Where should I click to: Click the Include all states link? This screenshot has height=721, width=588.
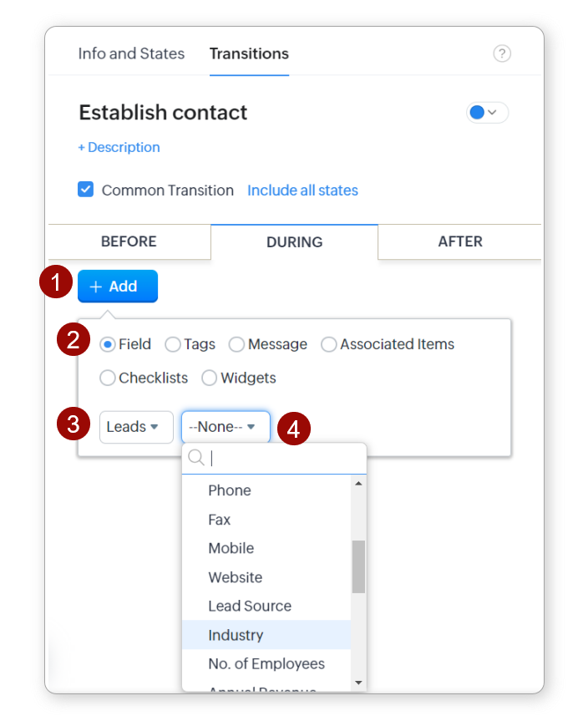pyautogui.click(x=302, y=190)
